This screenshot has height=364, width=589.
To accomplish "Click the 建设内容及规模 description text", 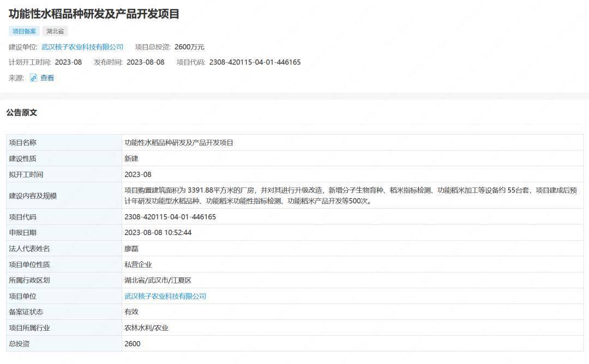I will point(350,196).
